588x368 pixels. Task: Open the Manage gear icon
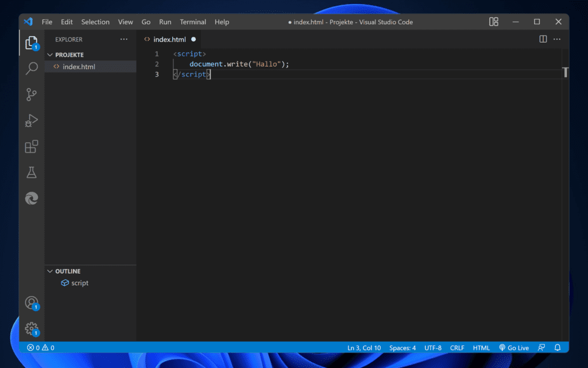tap(32, 328)
